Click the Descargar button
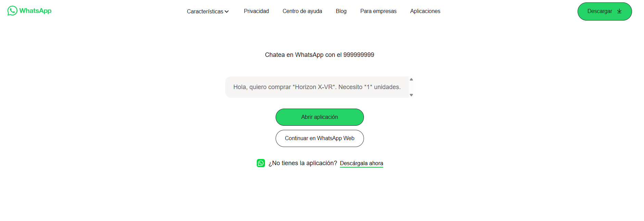The width and height of the screenshot is (644, 221). [605, 11]
